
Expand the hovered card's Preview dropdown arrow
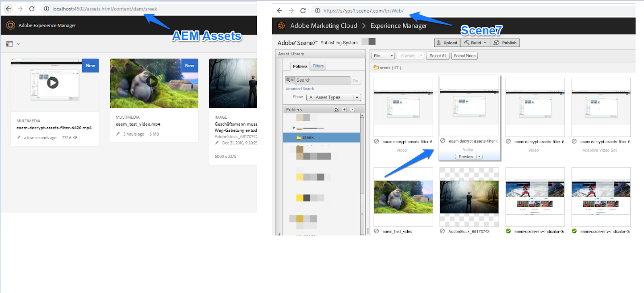(479, 157)
